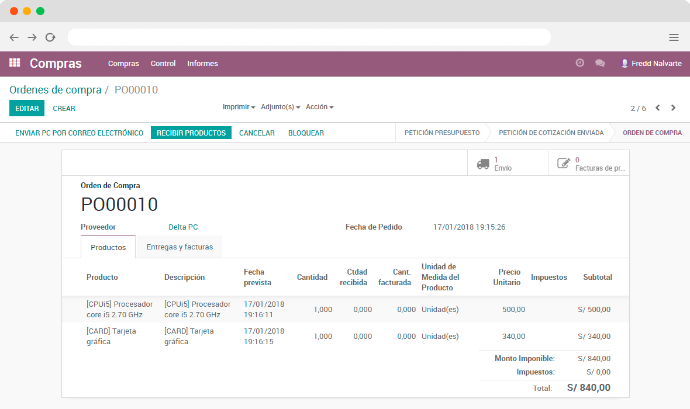Expand the Adjunto(s) dropdown

pyautogui.click(x=280, y=107)
